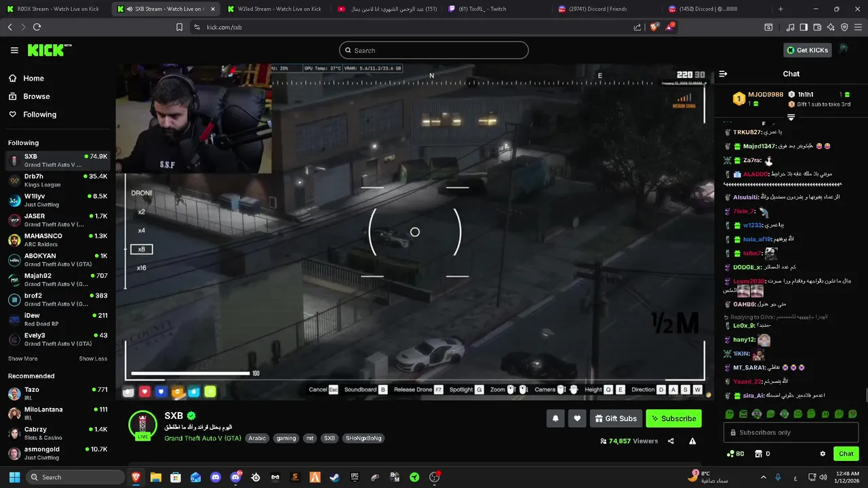This screenshot has height=488, width=868.
Task: Follow SXB with the heart button
Action: pyautogui.click(x=577, y=419)
